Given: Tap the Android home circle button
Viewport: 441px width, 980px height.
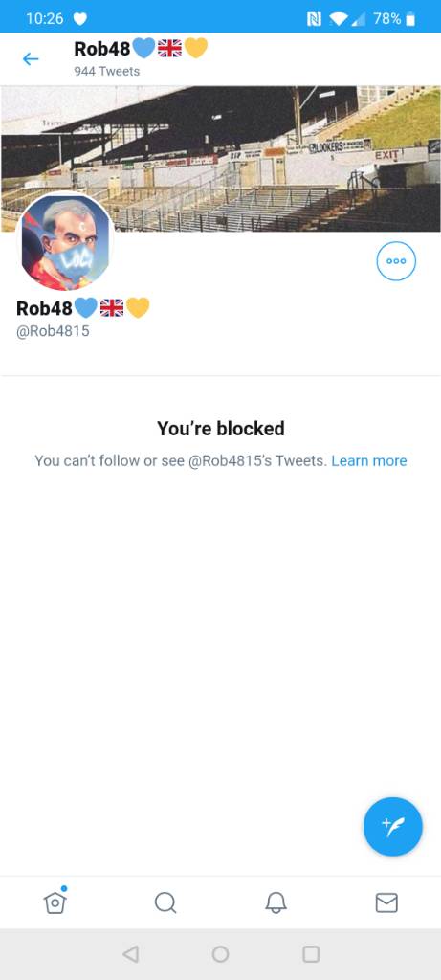Looking at the screenshot, I should tap(220, 954).
